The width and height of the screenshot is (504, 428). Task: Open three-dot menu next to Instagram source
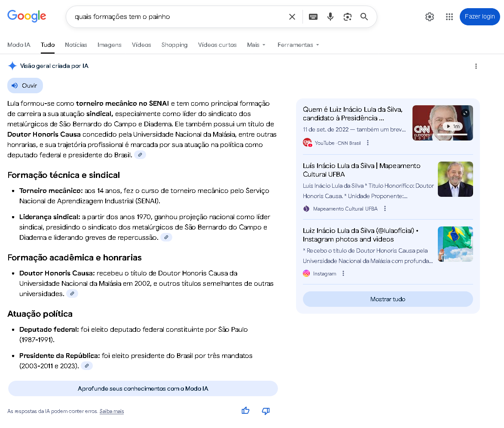click(x=343, y=273)
